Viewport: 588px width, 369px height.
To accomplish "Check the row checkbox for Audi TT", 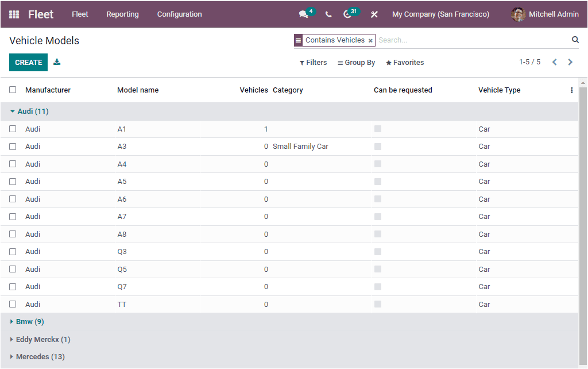I will (x=13, y=304).
